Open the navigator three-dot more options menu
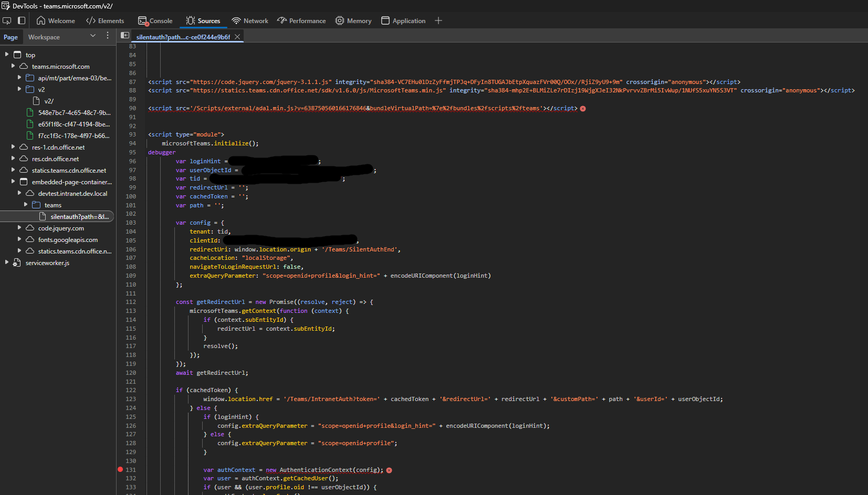The width and height of the screenshot is (868, 495). pyautogui.click(x=108, y=36)
